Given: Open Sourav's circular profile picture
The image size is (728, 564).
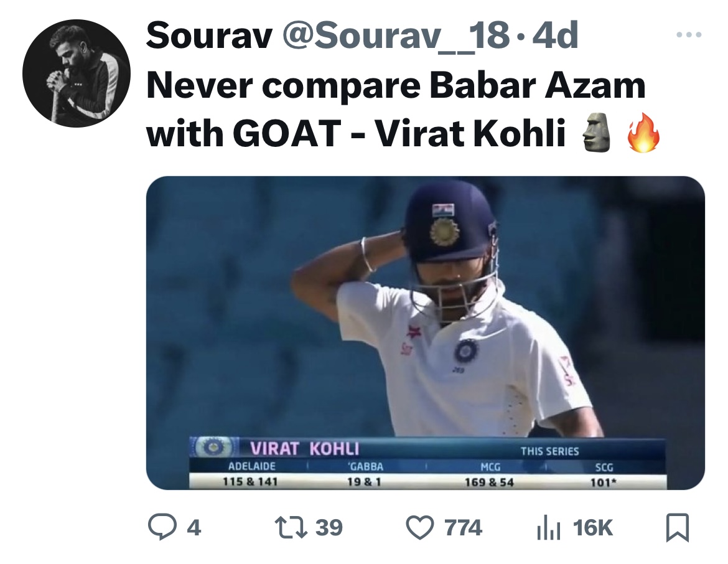Looking at the screenshot, I should (77, 74).
